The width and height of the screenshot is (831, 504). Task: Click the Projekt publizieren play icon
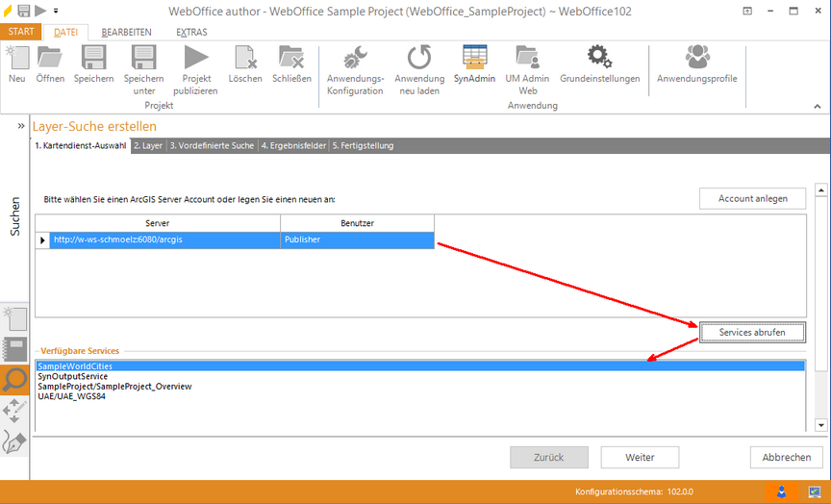click(x=196, y=58)
